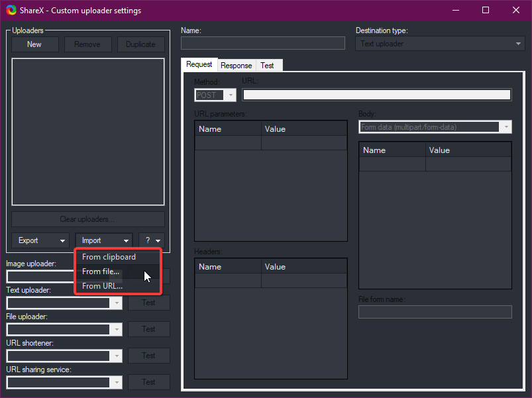Click inside the Uploaders list box
The width and height of the screenshot is (532, 398).
click(88, 132)
